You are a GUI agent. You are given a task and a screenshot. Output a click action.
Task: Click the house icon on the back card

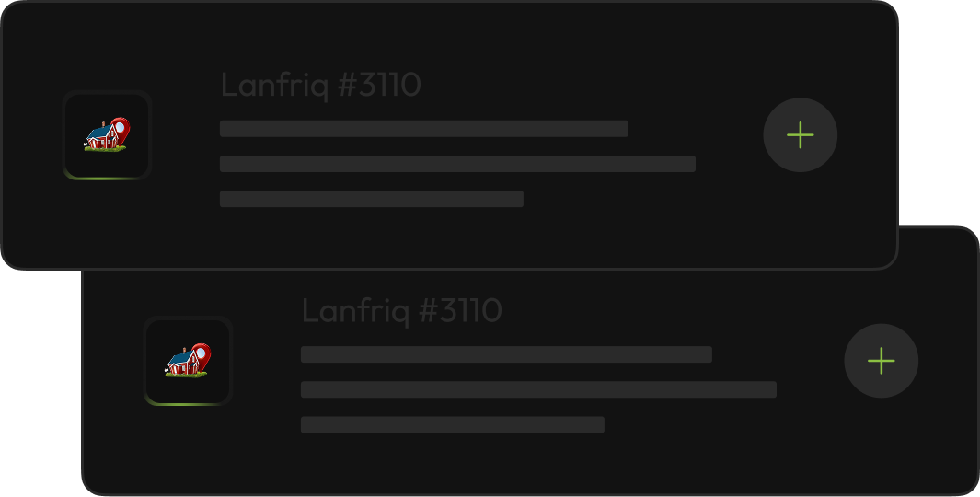(x=183, y=364)
